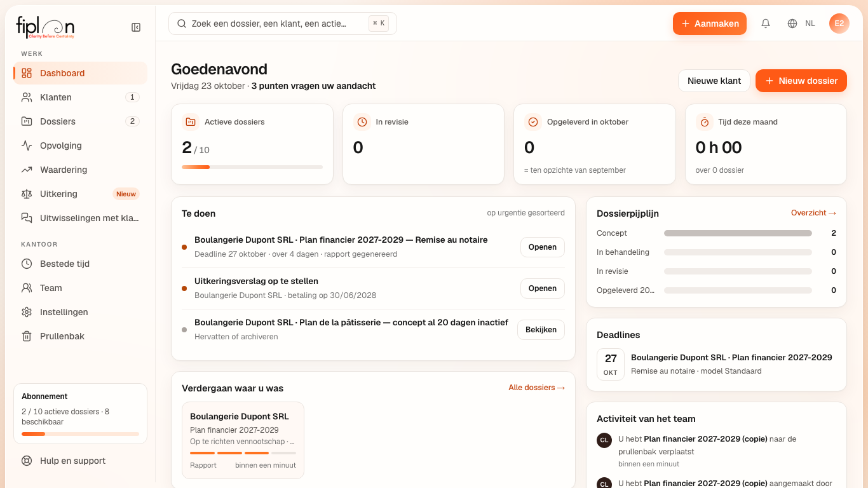
Task: Click the globe language icon
Action: point(792,24)
